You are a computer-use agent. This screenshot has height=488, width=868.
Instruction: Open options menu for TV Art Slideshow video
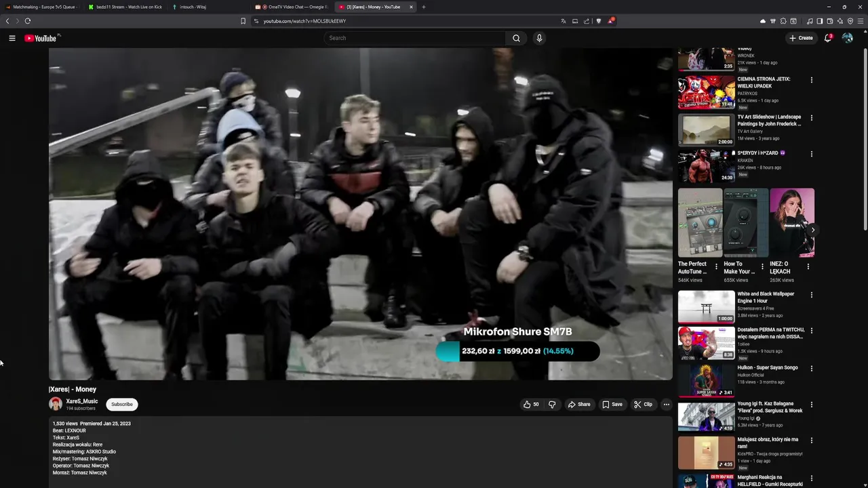click(x=811, y=118)
